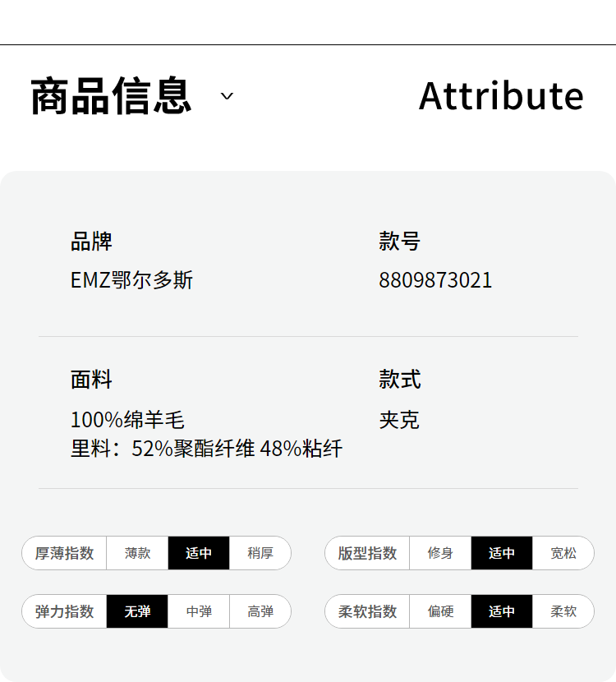Click the 夹克 style value
This screenshot has height=682, width=616.
(399, 420)
